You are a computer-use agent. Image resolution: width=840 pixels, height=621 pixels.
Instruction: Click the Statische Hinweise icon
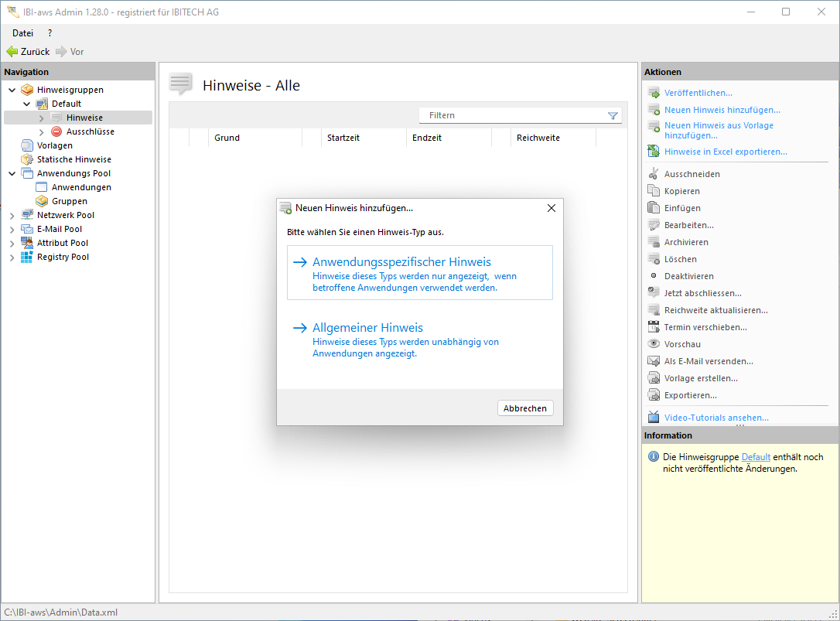[x=27, y=159]
